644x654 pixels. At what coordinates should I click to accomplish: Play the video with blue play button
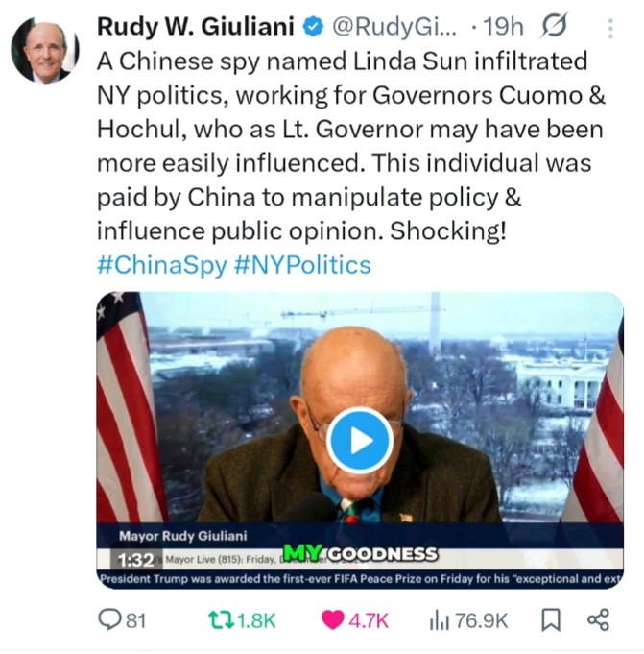tap(360, 440)
